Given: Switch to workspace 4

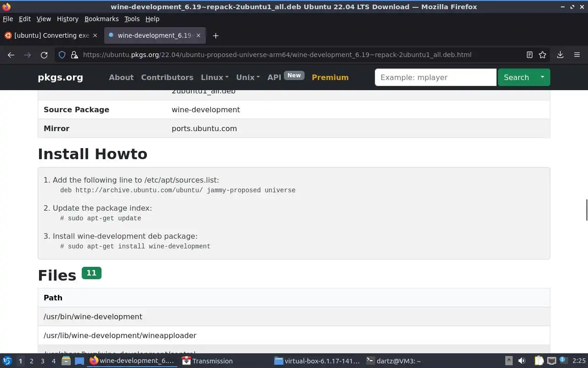Looking at the screenshot, I should click(x=53, y=361).
